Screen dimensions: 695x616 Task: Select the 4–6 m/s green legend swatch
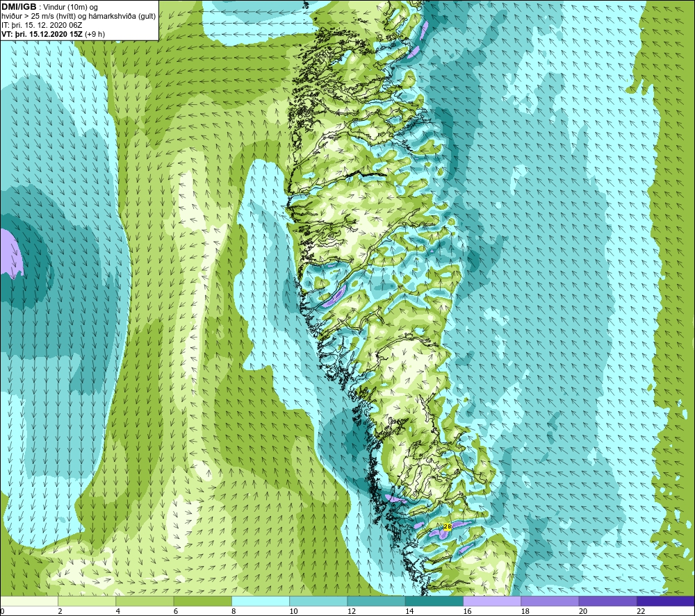coord(145,601)
